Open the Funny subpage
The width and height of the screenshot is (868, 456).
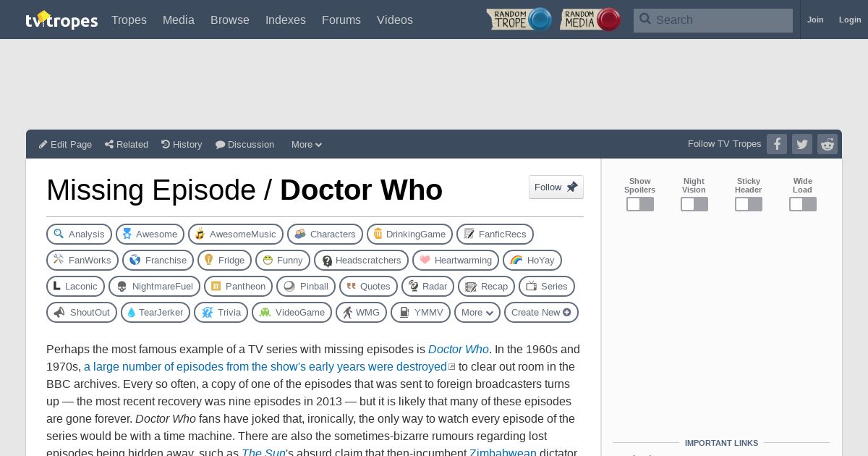tap(283, 261)
